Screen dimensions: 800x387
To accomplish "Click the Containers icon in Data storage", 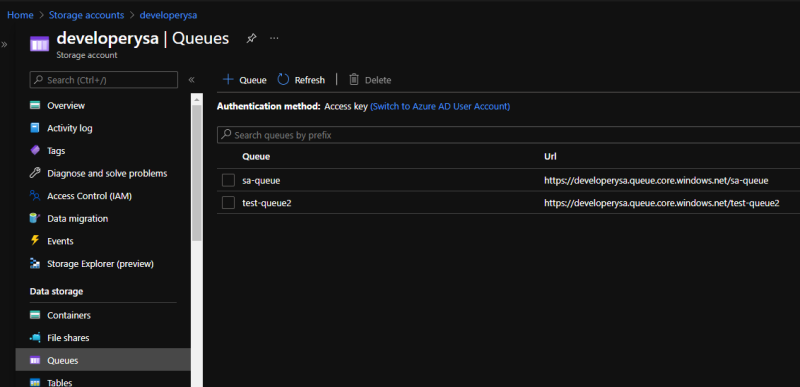I will pyautogui.click(x=35, y=315).
